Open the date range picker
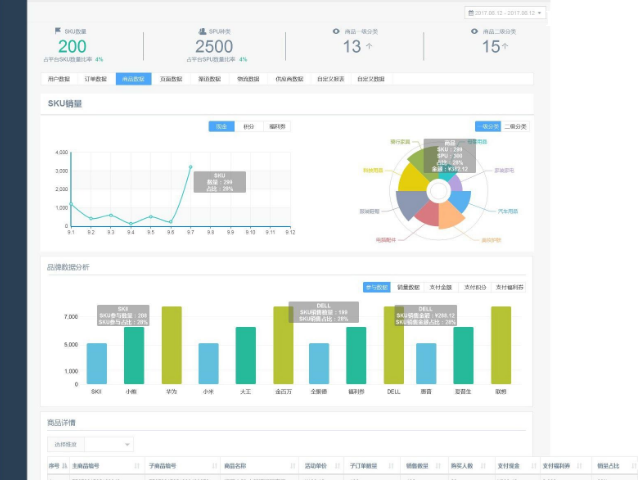640x480 pixels. coord(505,13)
